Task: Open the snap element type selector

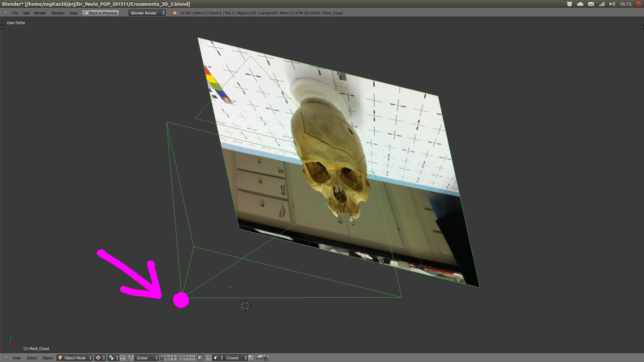Action: click(x=218, y=358)
